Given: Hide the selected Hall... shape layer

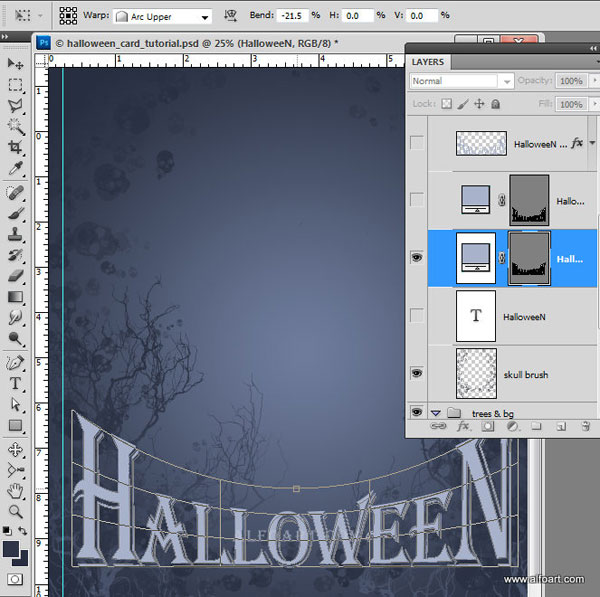Looking at the screenshot, I should coord(417,257).
